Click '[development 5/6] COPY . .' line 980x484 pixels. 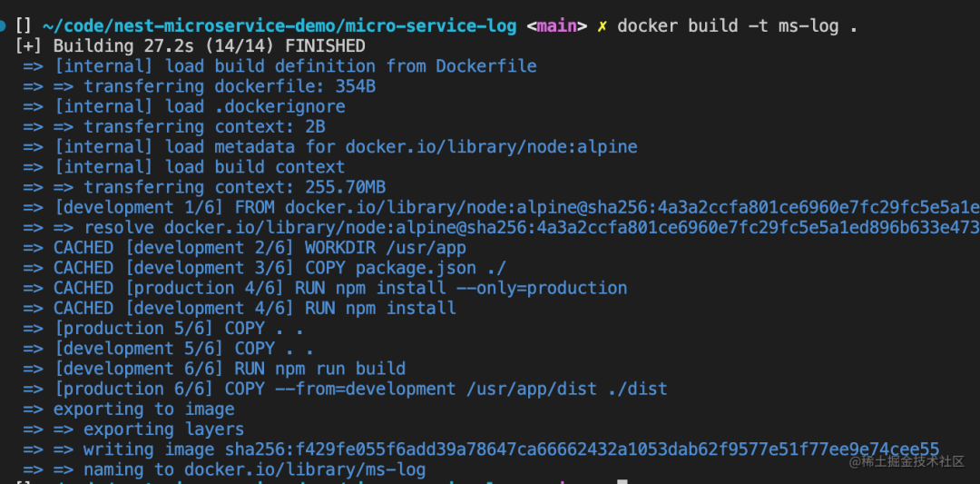click(x=170, y=349)
